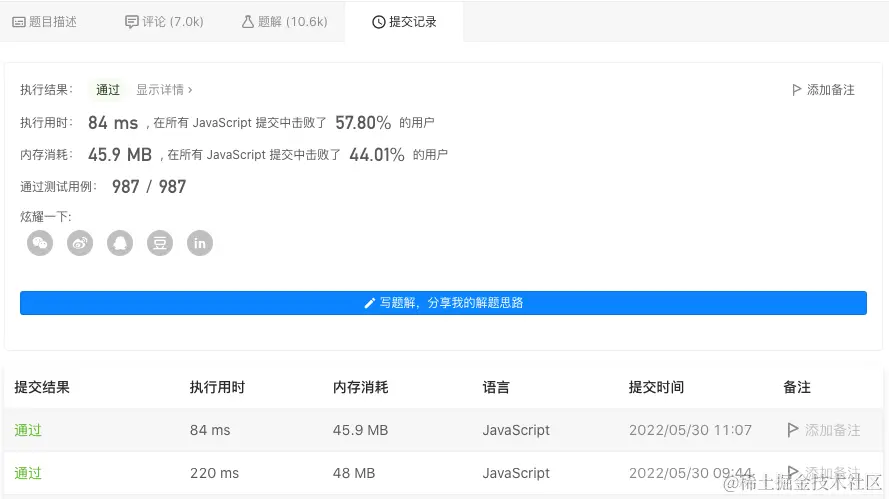The height and width of the screenshot is (499, 889).
Task: Click the flag icon in the 84 ms row
Action: click(793, 430)
